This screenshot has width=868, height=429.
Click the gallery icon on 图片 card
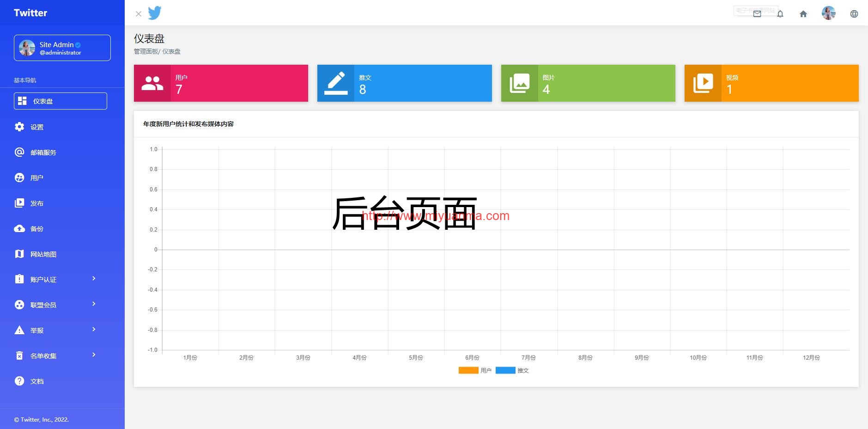click(520, 83)
